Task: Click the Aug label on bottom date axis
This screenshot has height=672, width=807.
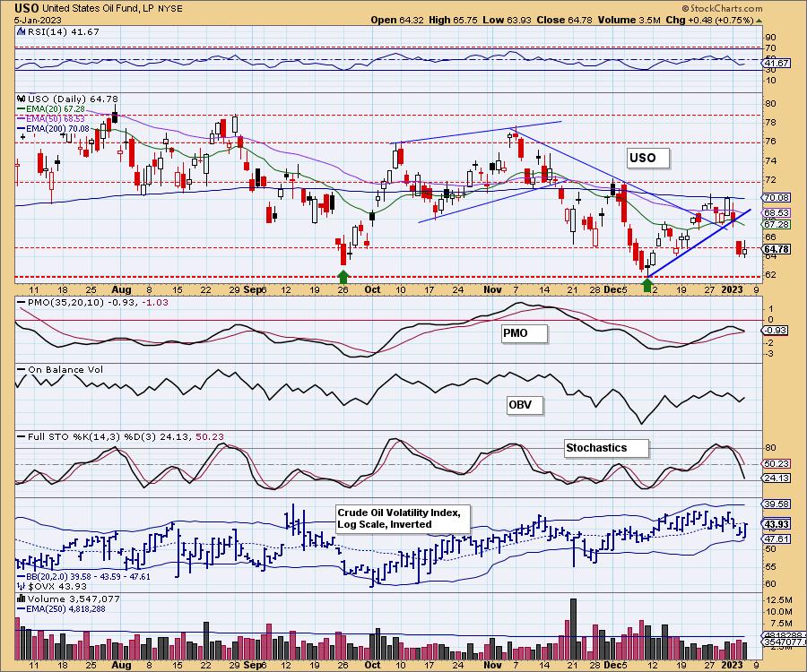Action: 121,665
